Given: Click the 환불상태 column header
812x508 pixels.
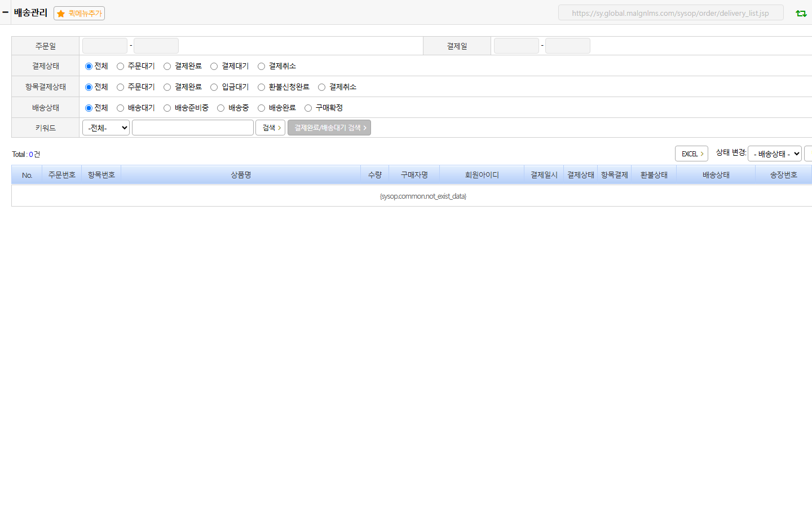Looking at the screenshot, I should pos(654,175).
